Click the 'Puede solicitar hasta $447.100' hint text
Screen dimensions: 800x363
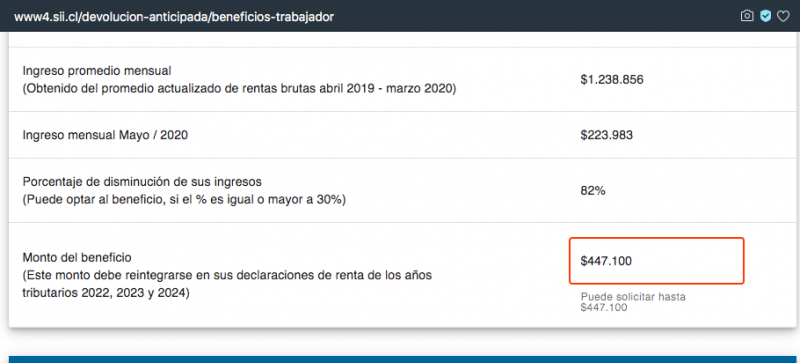633,302
